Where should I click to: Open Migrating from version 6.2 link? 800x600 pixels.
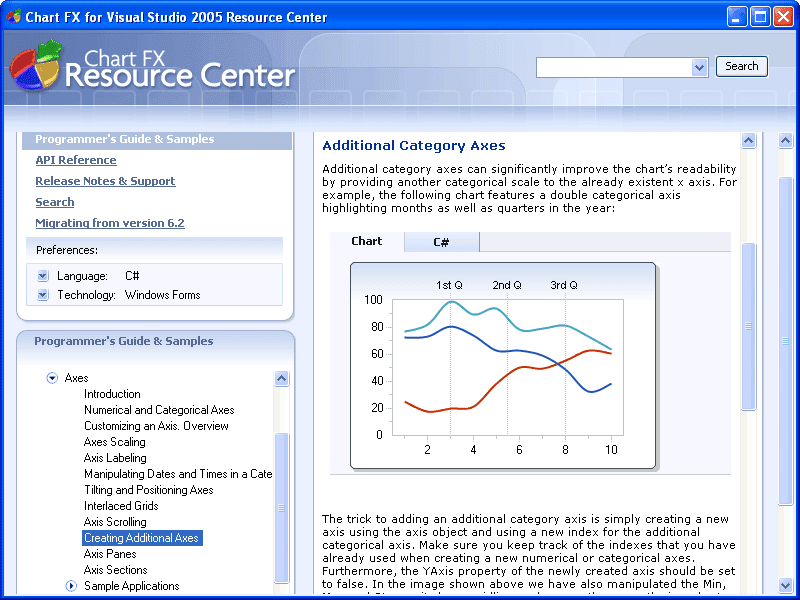tap(110, 223)
